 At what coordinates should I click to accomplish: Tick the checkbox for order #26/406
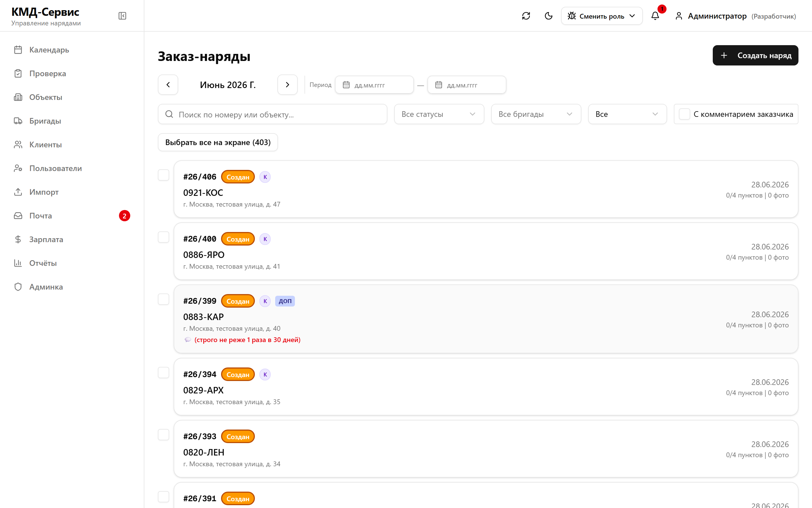[x=164, y=175]
